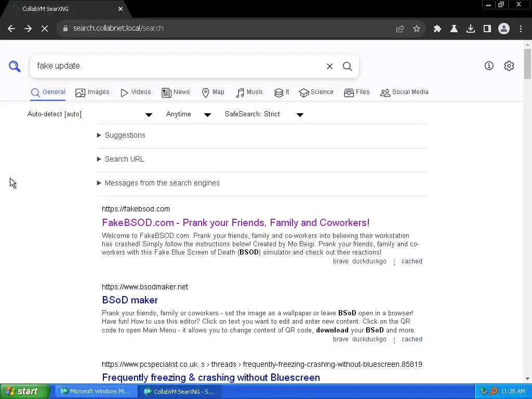Open FakeBSOD.com result title link

point(235,222)
